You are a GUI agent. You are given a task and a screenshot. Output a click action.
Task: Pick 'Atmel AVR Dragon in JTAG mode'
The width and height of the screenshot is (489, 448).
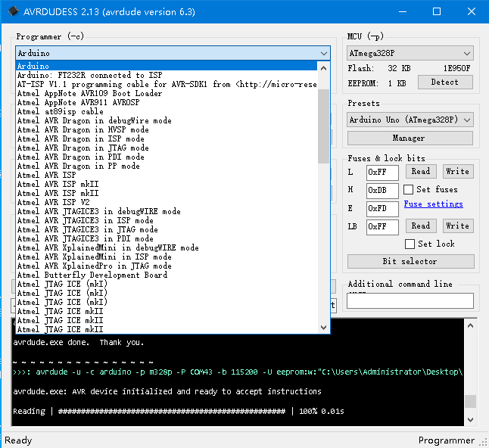tap(167, 148)
